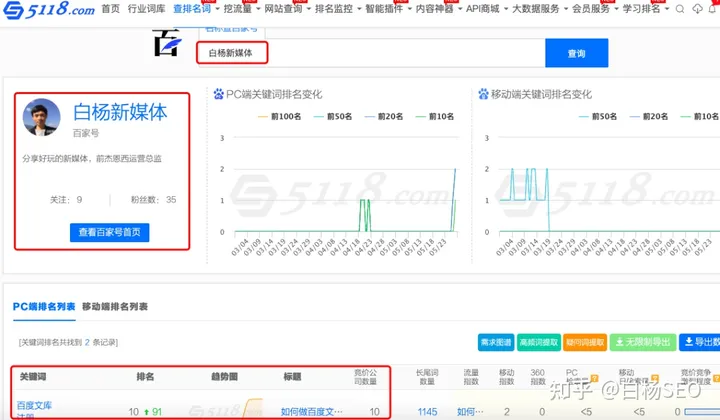
Task: Toggle the 前10名 legend in PC chart
Action: tap(434, 117)
